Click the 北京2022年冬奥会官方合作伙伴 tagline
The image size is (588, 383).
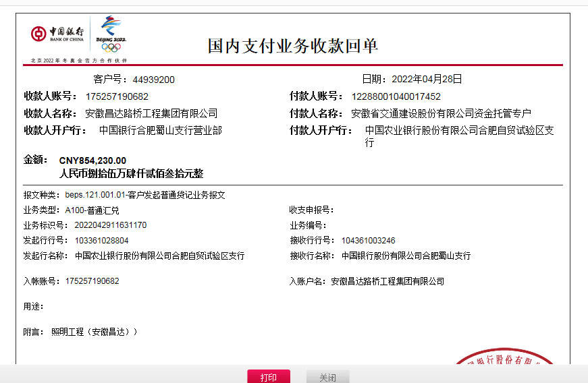click(x=78, y=61)
